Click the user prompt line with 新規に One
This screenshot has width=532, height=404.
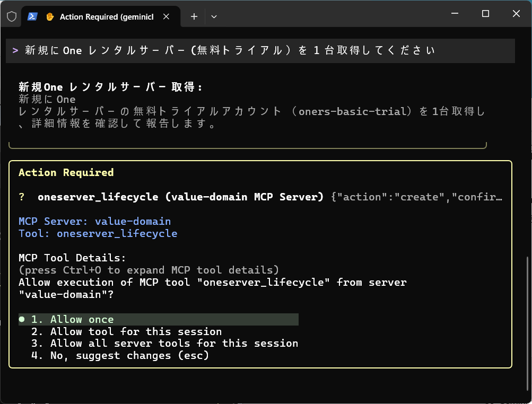point(260,50)
